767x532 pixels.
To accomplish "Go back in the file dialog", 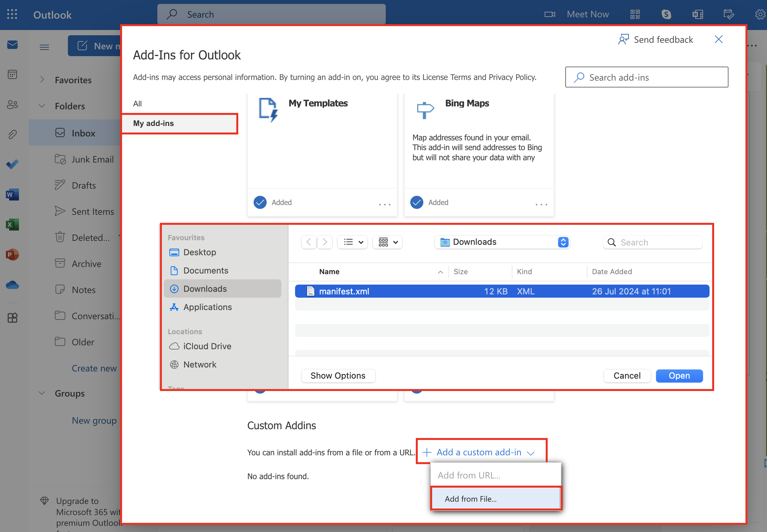I will coord(309,242).
